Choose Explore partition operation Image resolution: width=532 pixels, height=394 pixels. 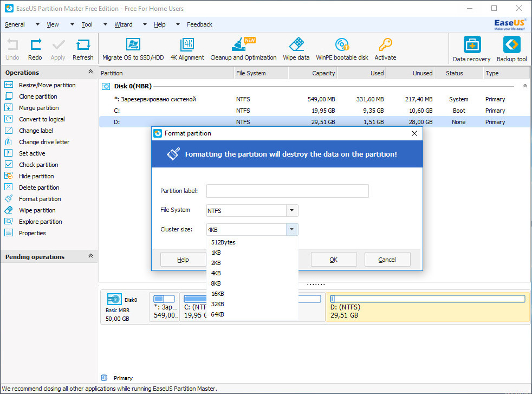point(41,222)
